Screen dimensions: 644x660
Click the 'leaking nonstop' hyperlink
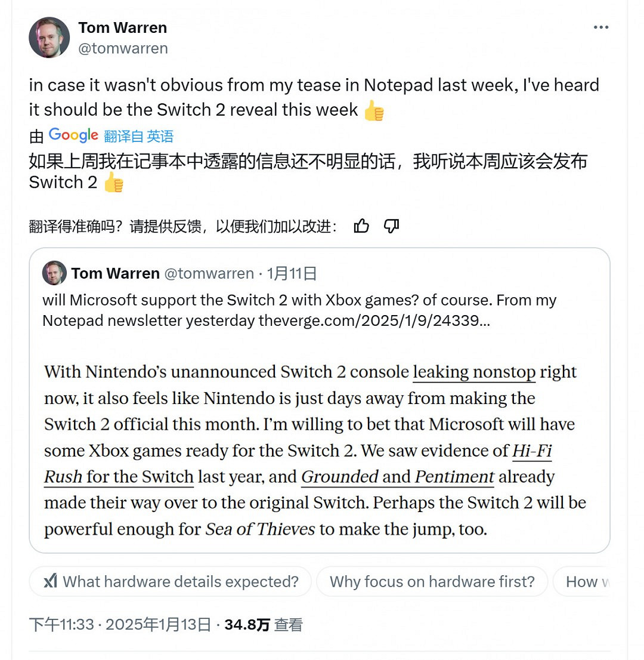[474, 371]
